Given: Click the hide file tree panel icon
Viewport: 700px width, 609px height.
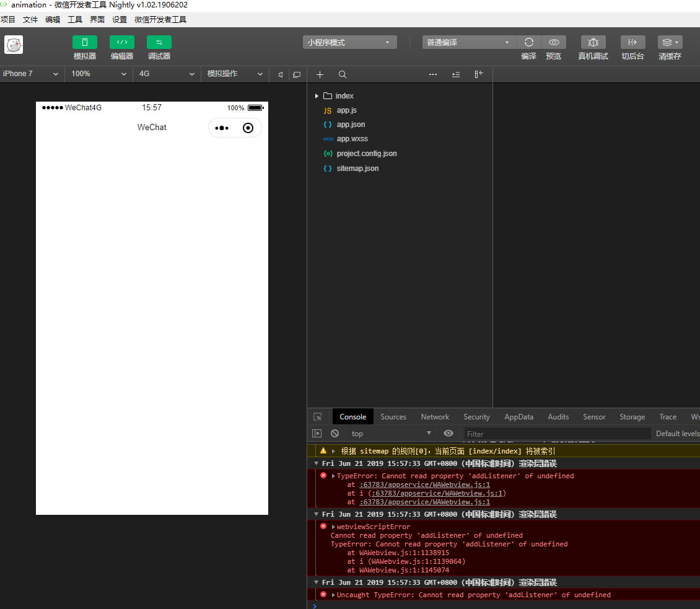Looking at the screenshot, I should [x=479, y=74].
